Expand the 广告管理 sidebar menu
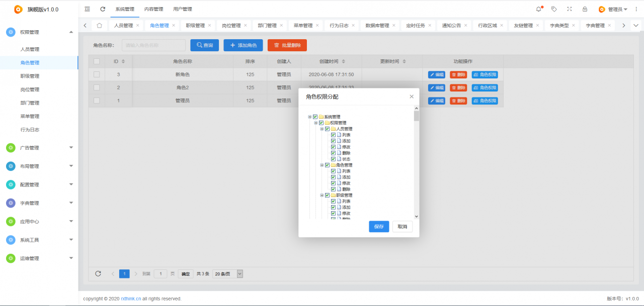 point(39,148)
